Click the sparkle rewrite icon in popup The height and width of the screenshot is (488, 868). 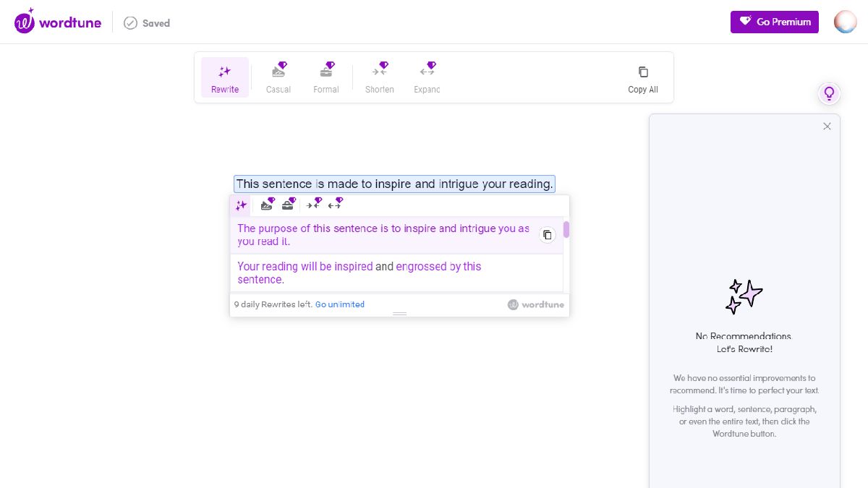pyautogui.click(x=241, y=205)
